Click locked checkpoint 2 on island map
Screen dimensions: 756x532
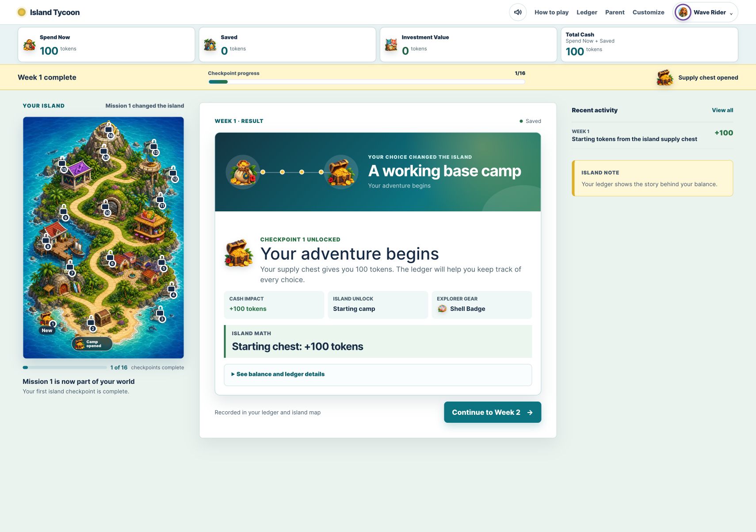point(92,324)
